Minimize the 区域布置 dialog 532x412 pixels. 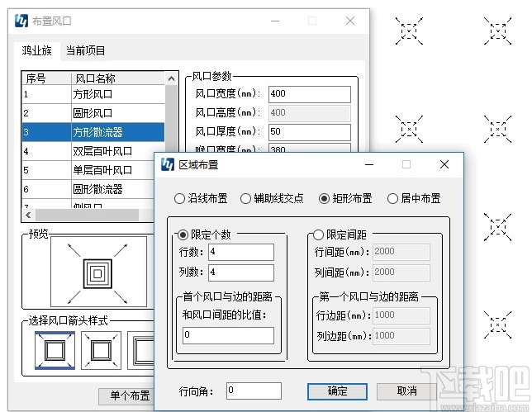(369, 164)
